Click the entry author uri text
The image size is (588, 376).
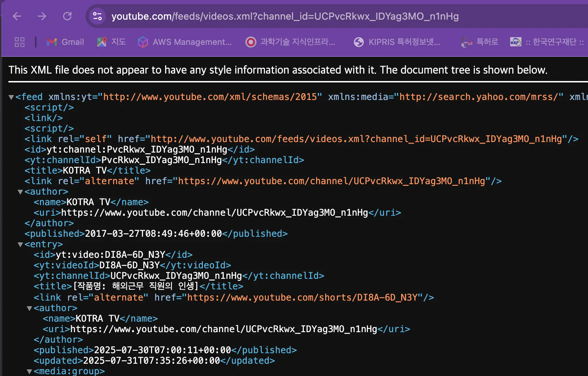(224, 329)
